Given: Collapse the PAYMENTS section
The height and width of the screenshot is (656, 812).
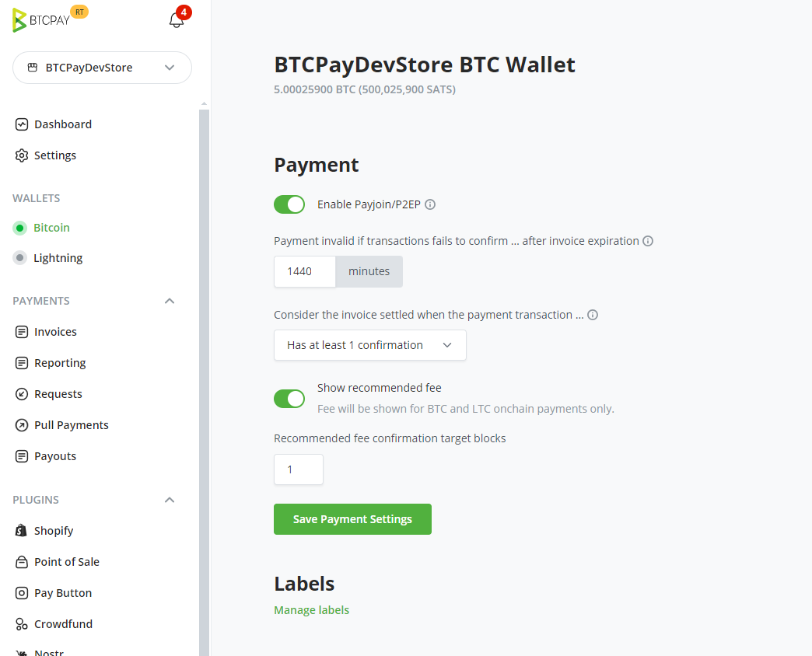Looking at the screenshot, I should [169, 301].
